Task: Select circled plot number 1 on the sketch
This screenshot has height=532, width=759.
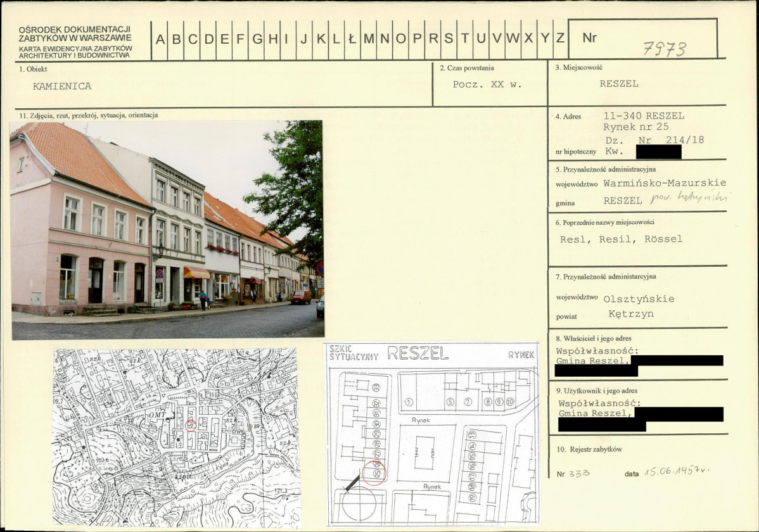Action: 409,402
